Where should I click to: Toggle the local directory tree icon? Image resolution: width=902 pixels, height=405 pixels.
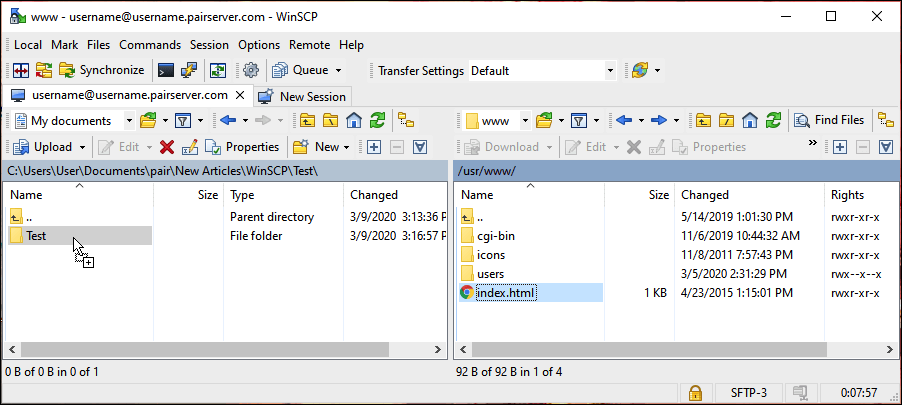tap(406, 121)
